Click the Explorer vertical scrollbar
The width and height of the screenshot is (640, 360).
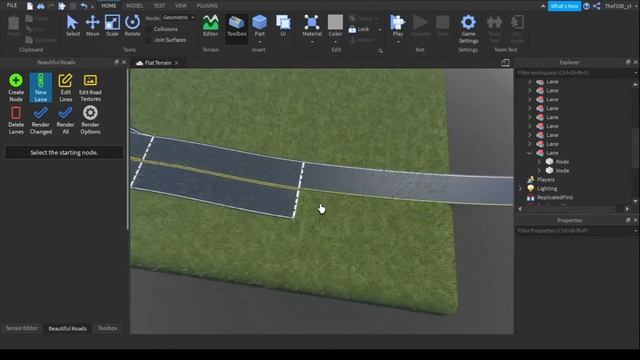[x=635, y=148]
